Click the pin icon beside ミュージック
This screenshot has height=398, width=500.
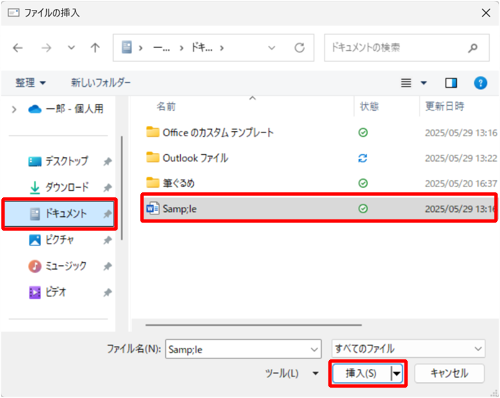(x=107, y=266)
